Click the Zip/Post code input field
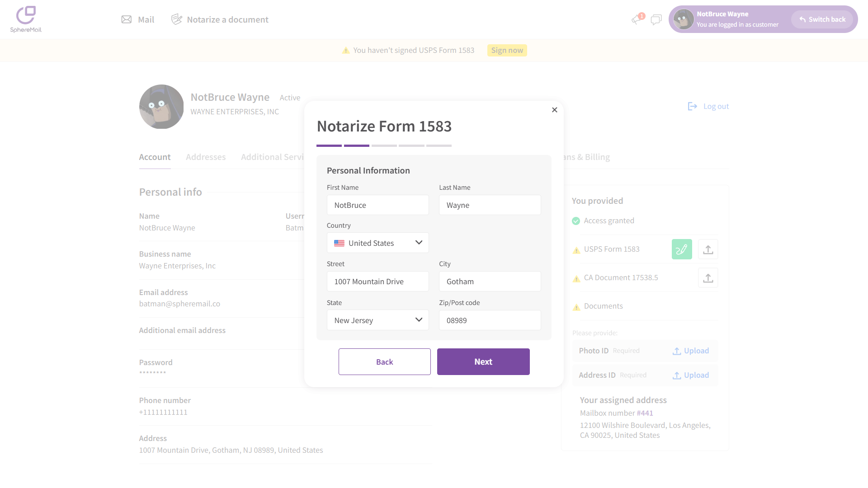This screenshot has height=488, width=868. [x=490, y=320]
